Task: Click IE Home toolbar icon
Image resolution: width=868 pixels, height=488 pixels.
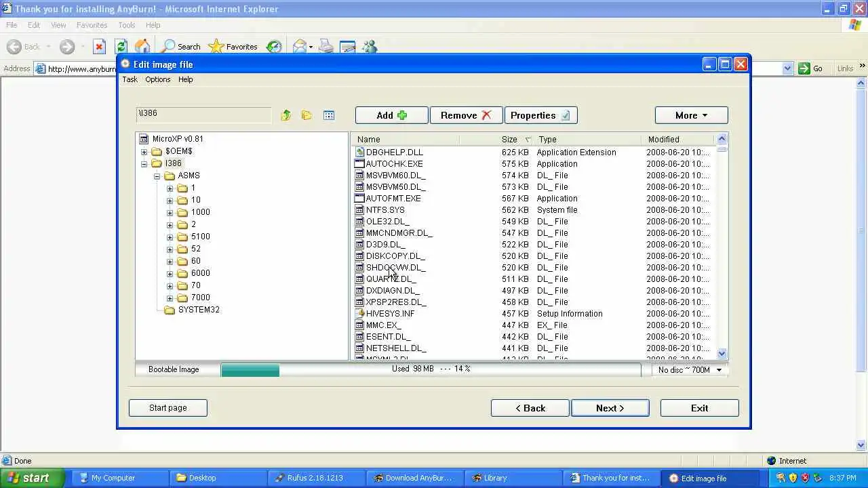Action: (x=142, y=46)
